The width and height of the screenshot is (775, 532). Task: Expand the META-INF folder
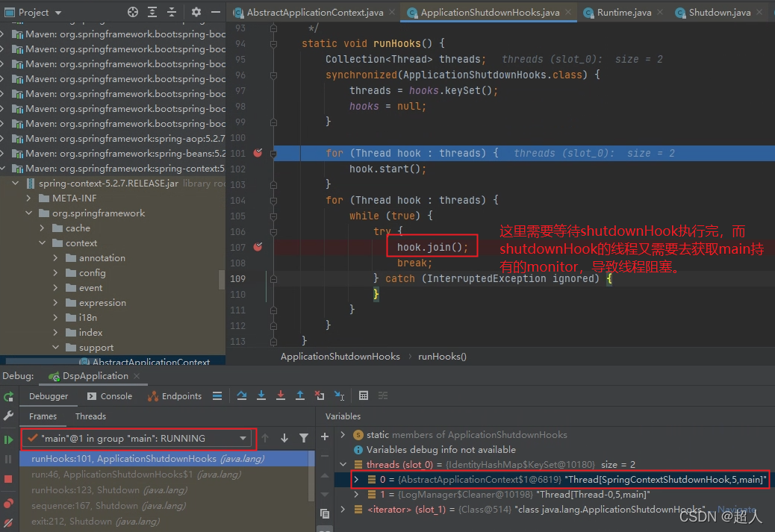pyautogui.click(x=28, y=198)
